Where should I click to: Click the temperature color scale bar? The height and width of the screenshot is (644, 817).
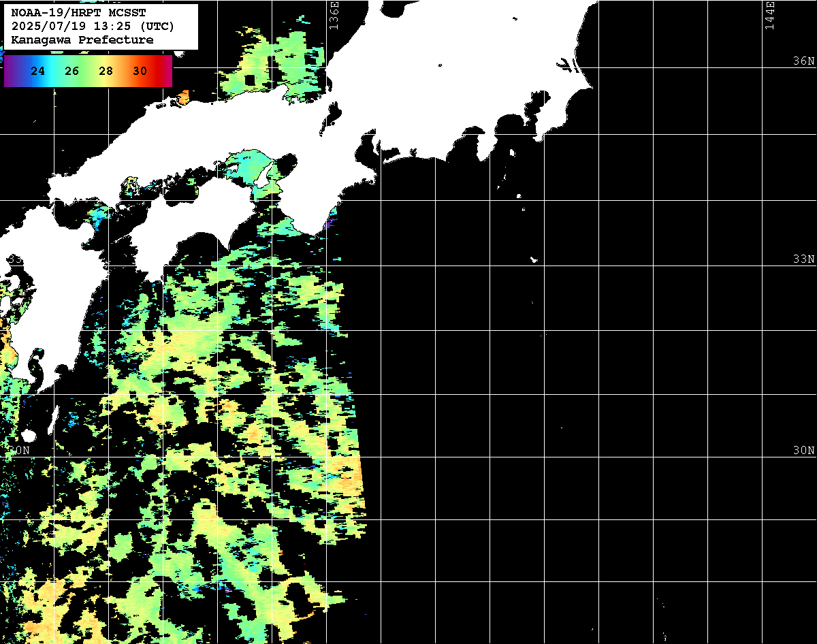pos(88,71)
